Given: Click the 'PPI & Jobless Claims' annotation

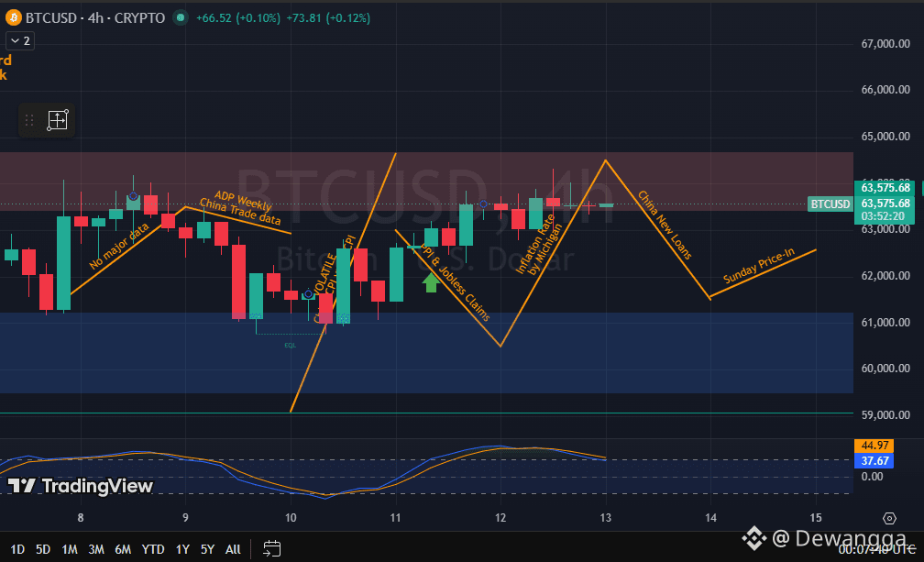Looking at the screenshot, I should [455, 281].
